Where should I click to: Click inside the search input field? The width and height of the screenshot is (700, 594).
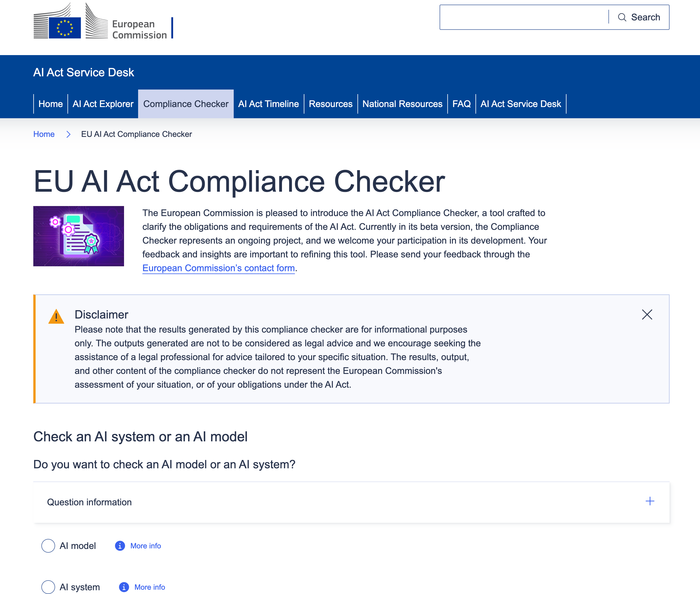pos(524,17)
